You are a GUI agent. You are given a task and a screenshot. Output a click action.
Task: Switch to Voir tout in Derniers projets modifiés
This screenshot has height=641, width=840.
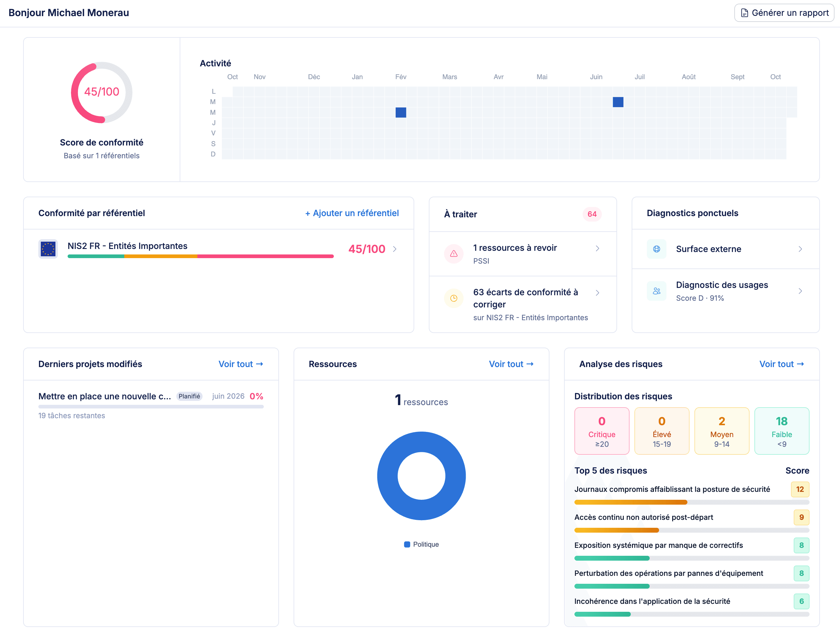pos(241,364)
